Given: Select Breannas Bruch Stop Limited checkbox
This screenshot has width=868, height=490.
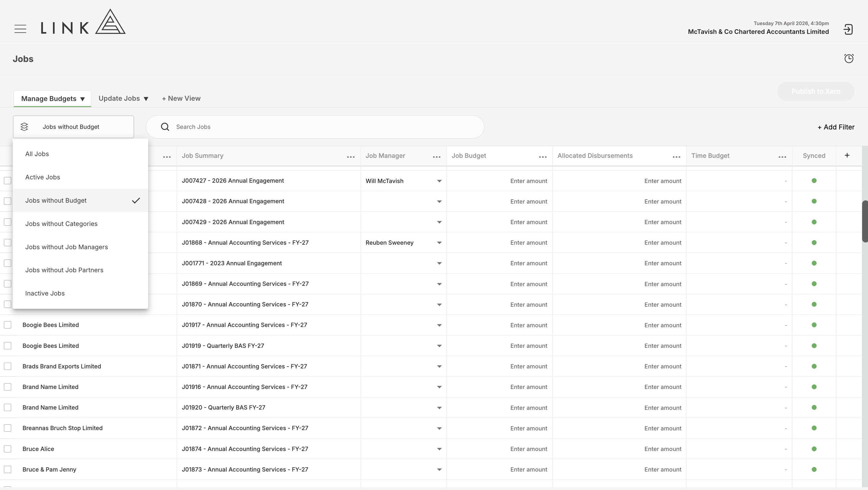Looking at the screenshot, I should pos(8,428).
